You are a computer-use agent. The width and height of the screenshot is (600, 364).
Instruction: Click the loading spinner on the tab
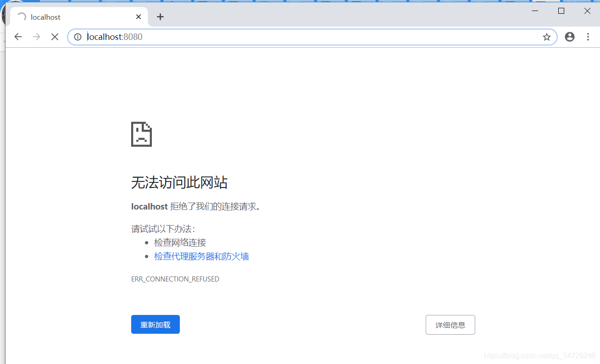(22, 17)
